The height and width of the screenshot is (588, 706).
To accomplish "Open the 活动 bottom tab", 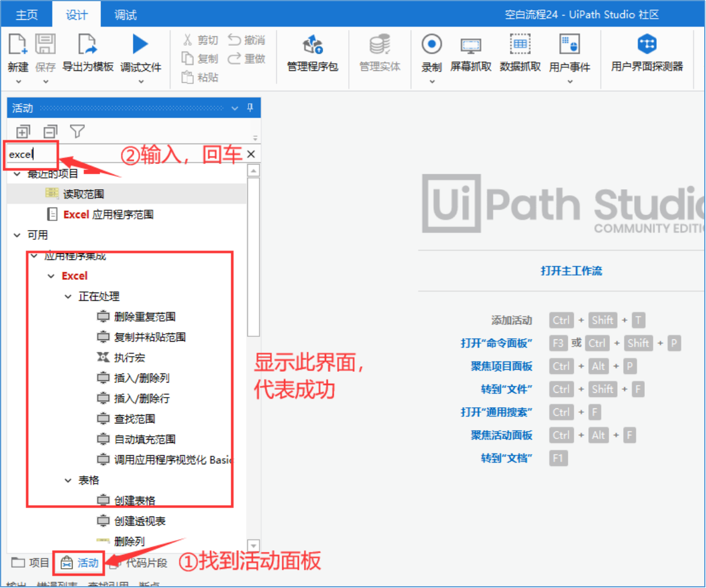I will pos(79,563).
